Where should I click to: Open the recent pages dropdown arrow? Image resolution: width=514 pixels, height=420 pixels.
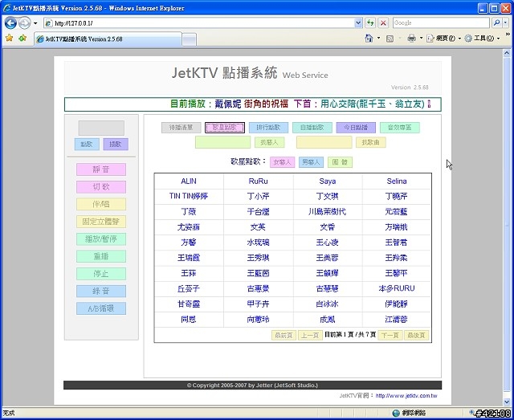tap(35, 23)
